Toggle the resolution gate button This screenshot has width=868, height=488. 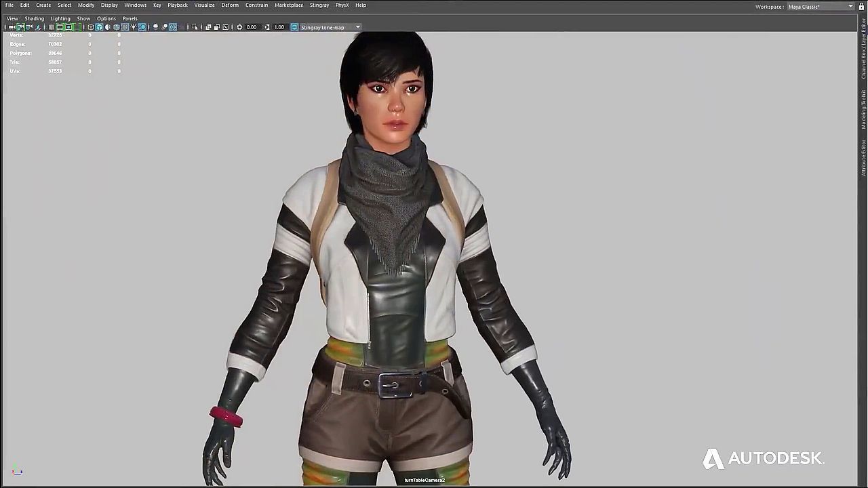coord(68,27)
